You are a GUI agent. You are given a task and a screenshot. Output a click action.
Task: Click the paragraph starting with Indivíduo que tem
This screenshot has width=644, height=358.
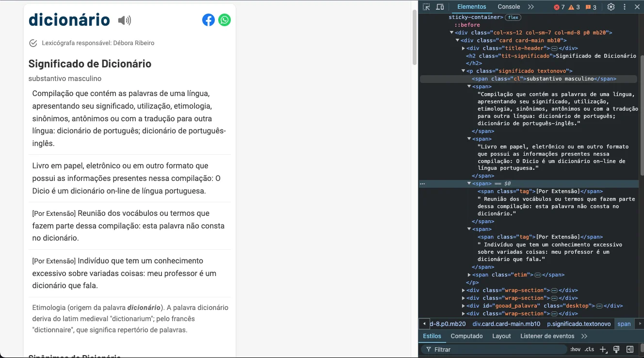[124, 273]
